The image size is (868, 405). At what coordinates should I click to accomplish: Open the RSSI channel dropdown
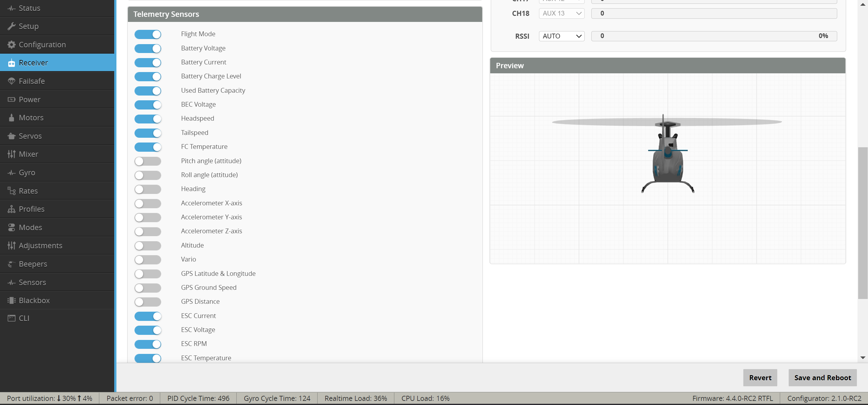(561, 36)
